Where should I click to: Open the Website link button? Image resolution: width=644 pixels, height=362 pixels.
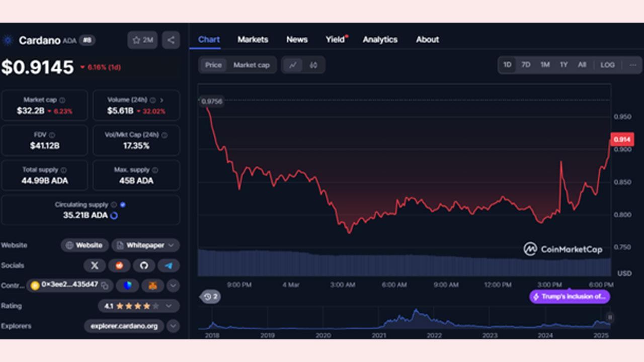(85, 245)
